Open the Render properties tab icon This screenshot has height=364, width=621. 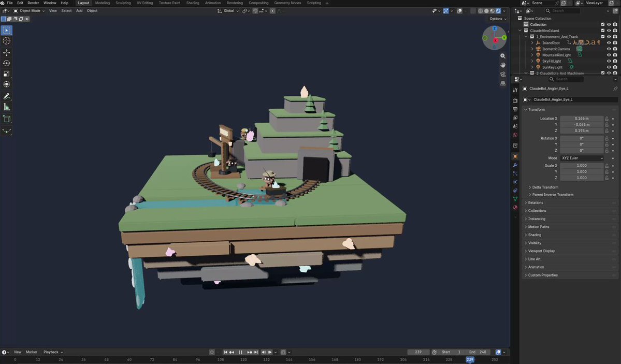pos(515,100)
